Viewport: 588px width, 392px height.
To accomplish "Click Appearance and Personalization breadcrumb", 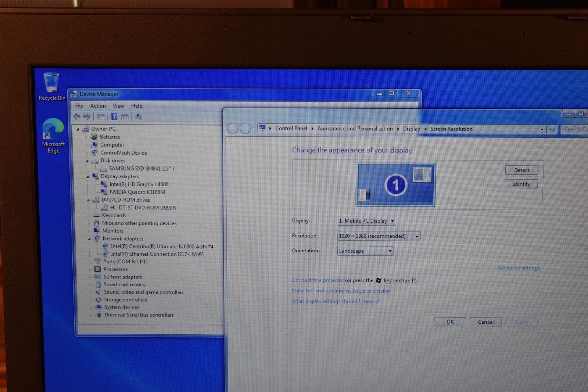I will [355, 129].
